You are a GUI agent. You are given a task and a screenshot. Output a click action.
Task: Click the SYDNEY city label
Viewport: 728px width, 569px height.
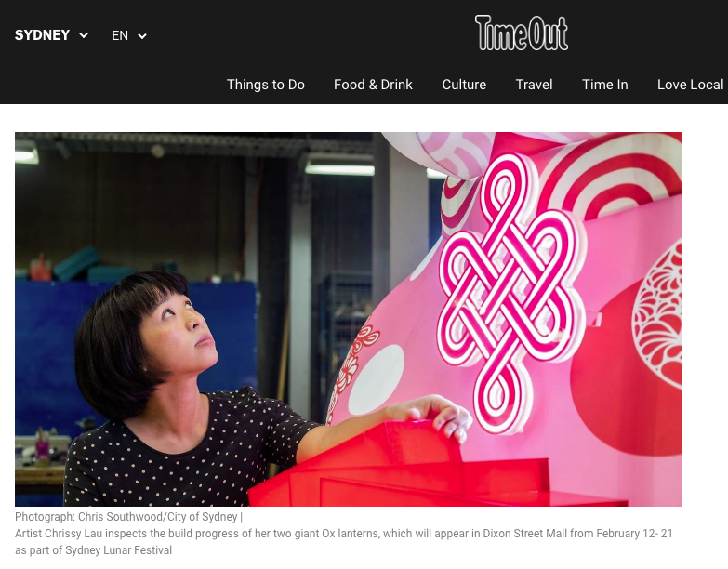tap(42, 35)
